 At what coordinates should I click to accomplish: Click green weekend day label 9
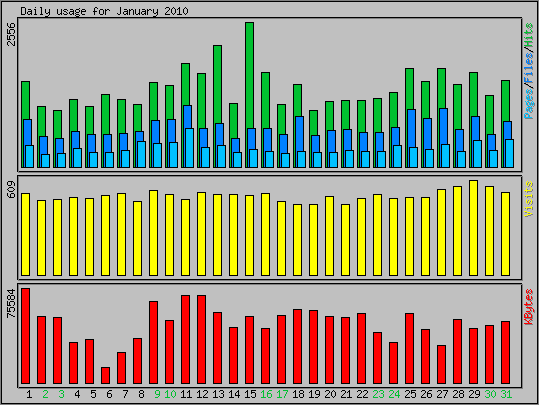(157, 394)
